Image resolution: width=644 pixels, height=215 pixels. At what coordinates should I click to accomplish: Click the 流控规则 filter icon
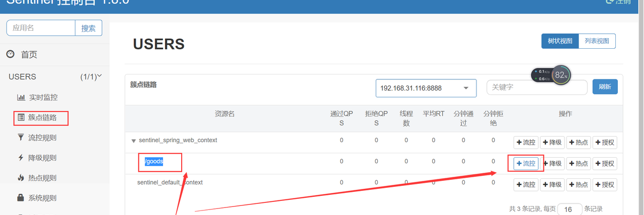[21, 137]
